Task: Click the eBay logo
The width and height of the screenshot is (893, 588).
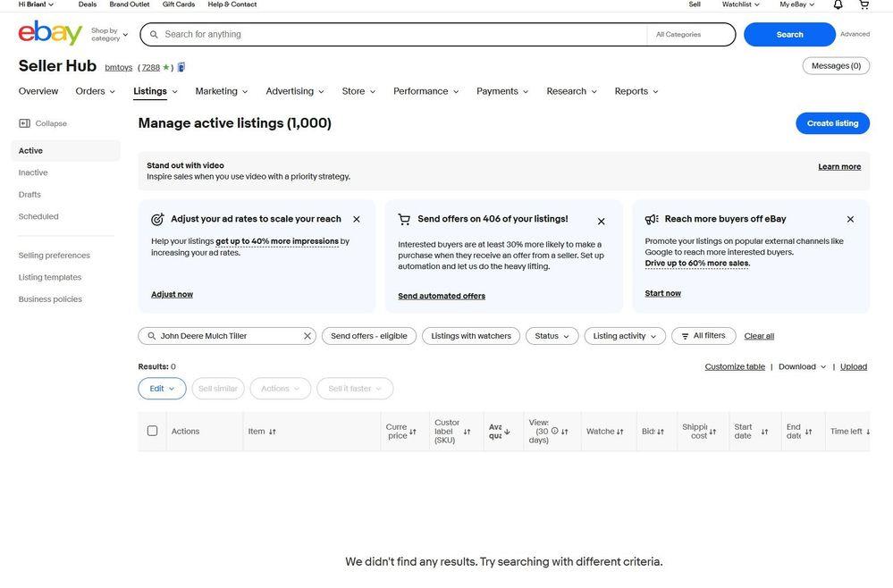Action: pos(50,33)
